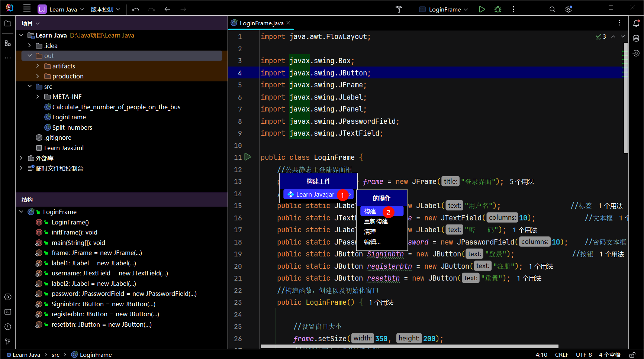Open the Git version control tool window
The width and height of the screenshot is (644, 359).
pos(8,342)
